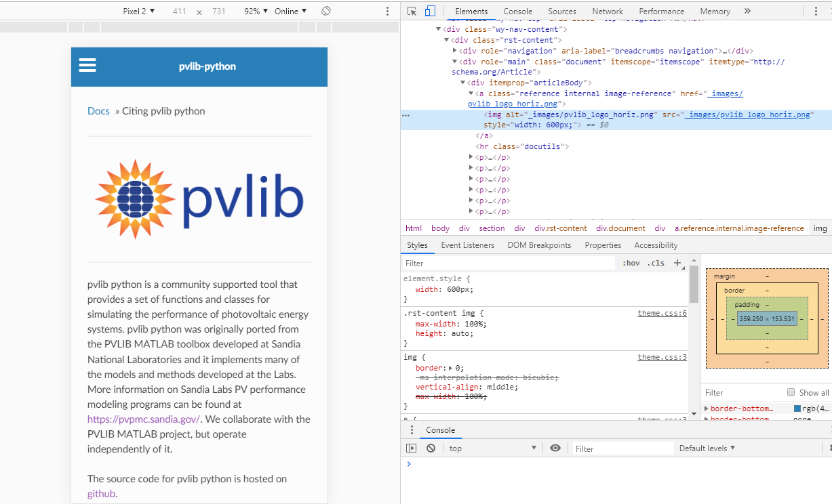The width and height of the screenshot is (832, 504).
Task: Collapse the div itemprop articleBody node
Action: (463, 83)
